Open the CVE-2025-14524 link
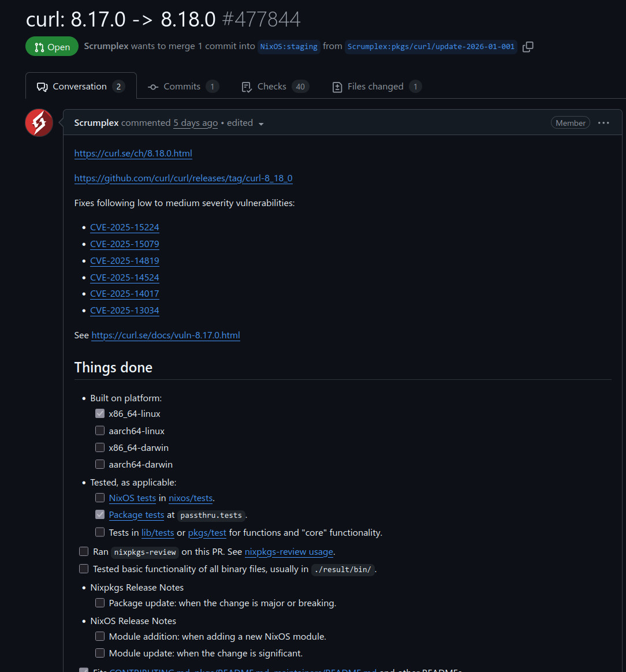 coord(124,277)
